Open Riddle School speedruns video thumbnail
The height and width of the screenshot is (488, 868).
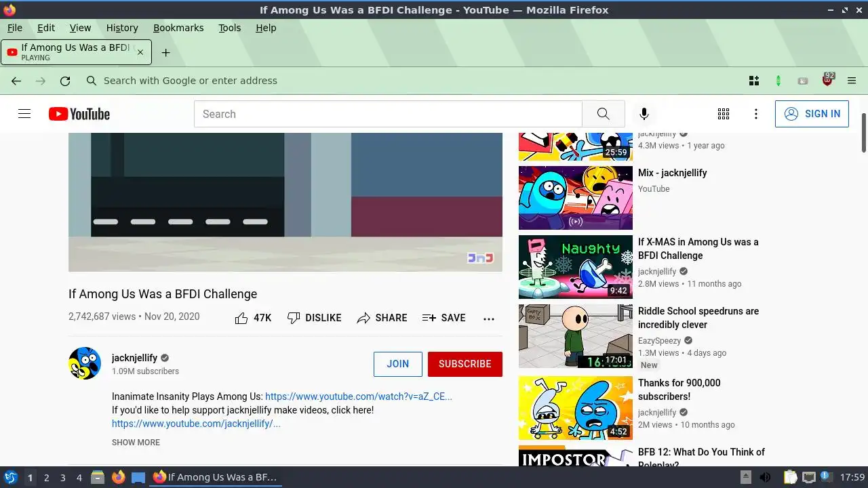(x=576, y=336)
